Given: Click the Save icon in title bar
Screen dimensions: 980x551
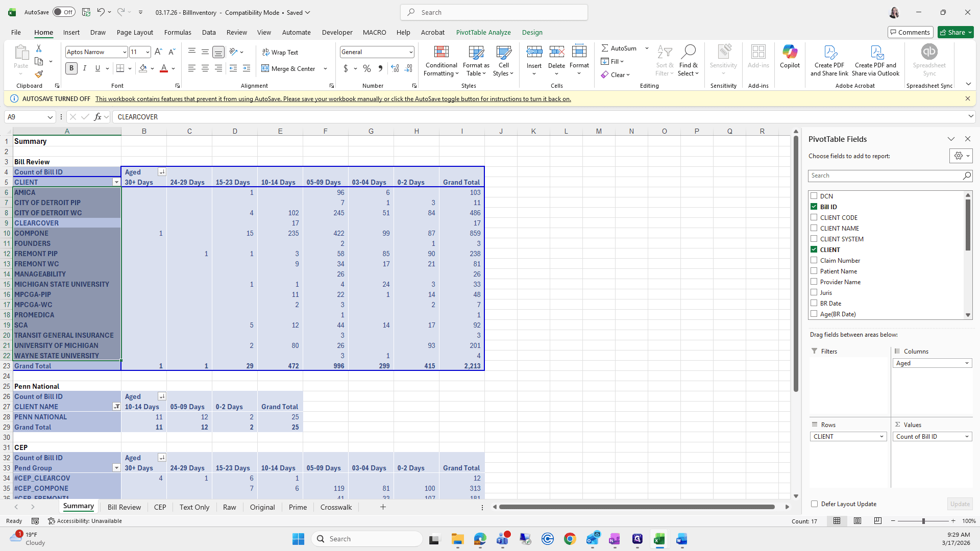Looking at the screenshot, I should click(86, 12).
